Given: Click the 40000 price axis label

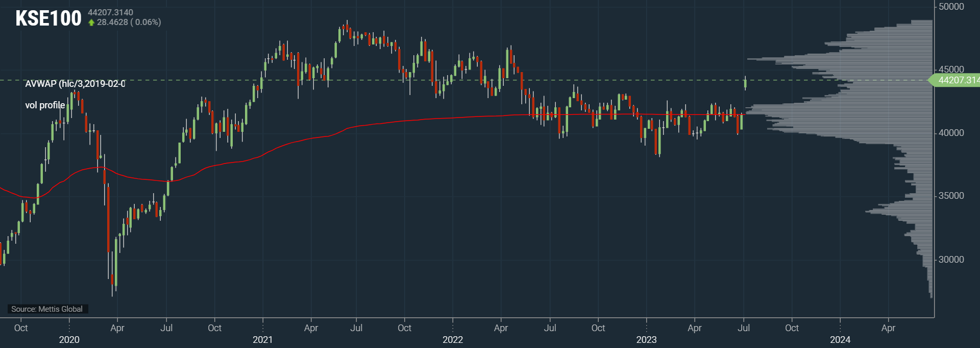Looking at the screenshot, I should pos(951,133).
